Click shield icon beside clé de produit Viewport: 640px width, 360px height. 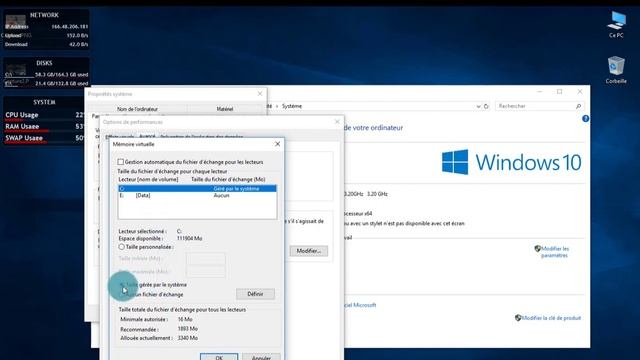tap(518, 318)
